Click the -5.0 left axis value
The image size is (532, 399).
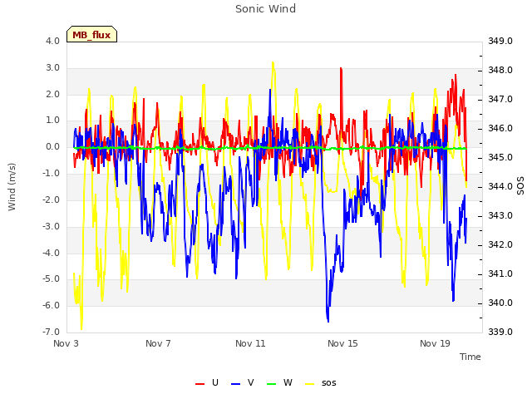51,279
